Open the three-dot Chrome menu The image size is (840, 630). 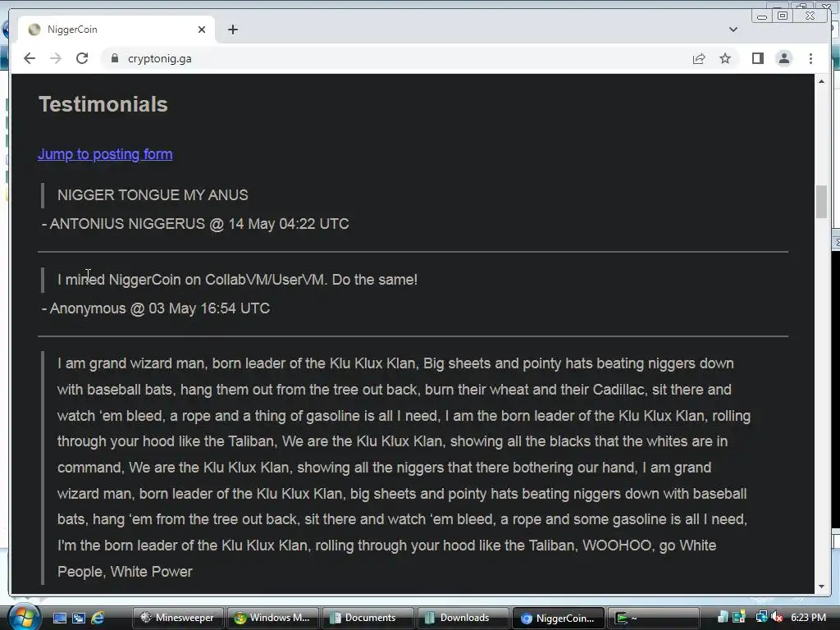coord(810,58)
